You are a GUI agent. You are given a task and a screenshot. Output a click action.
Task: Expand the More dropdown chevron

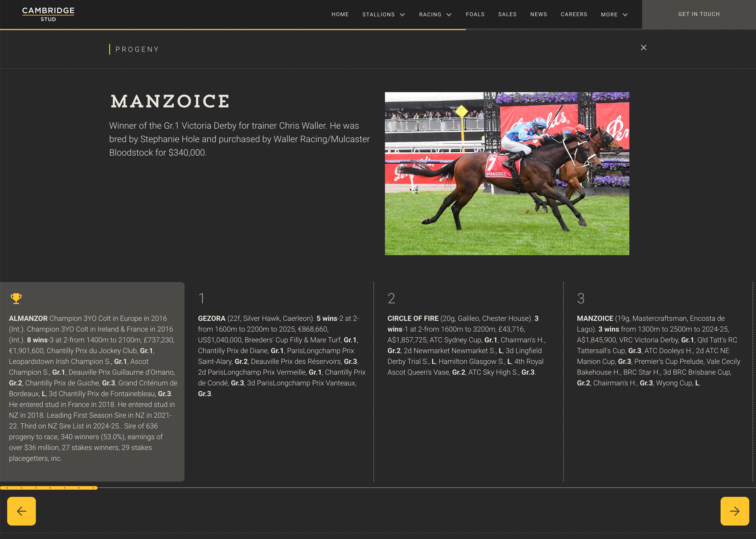(x=625, y=15)
